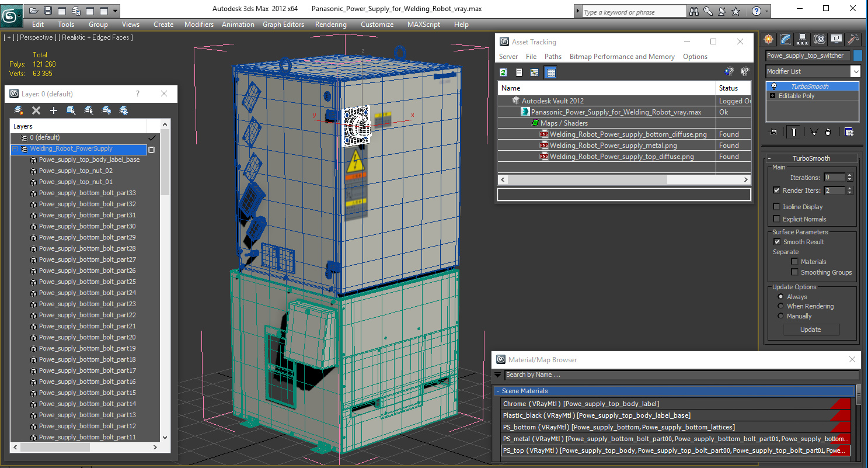
Task: Open the Rendering menu
Action: (x=330, y=25)
